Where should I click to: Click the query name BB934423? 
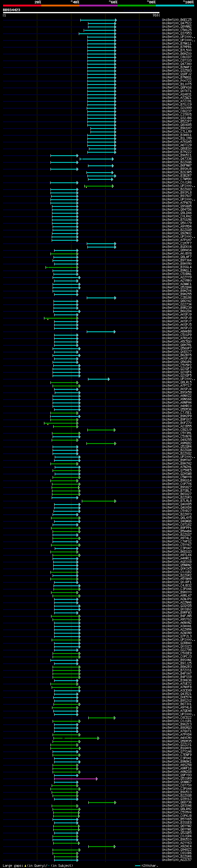(x=11, y=10)
